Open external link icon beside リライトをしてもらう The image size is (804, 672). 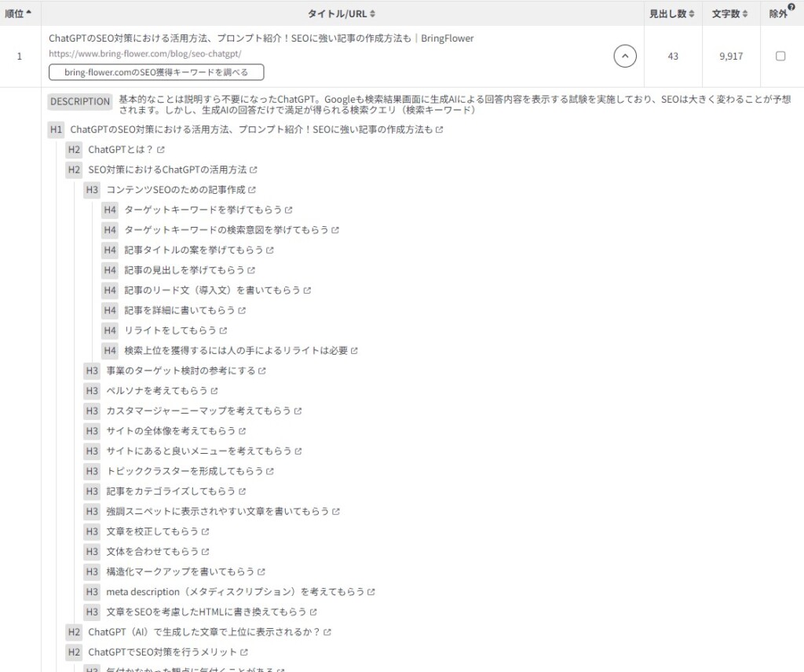(223, 331)
